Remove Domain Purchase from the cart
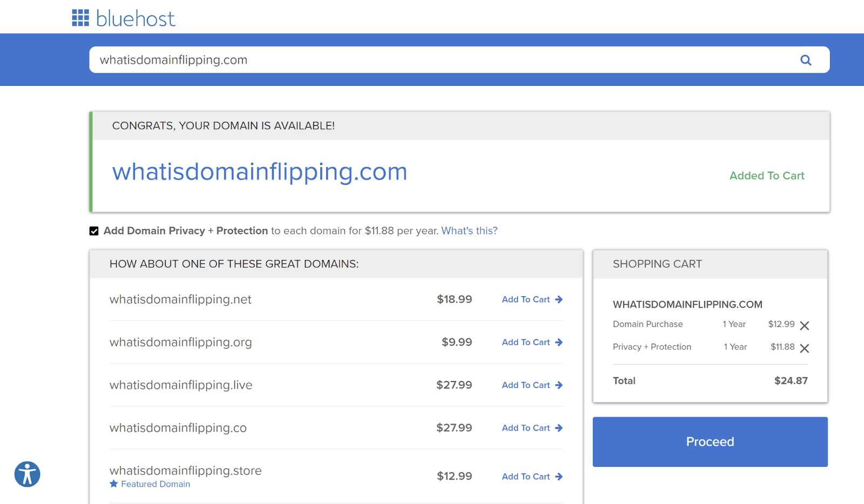Screen dimensions: 864x504 point(805,325)
